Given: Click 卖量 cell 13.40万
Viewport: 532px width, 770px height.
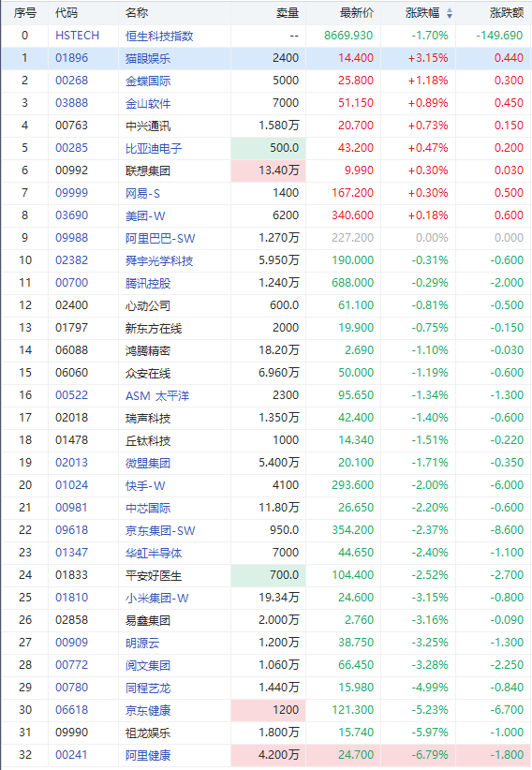Looking at the screenshot, I should [x=268, y=170].
